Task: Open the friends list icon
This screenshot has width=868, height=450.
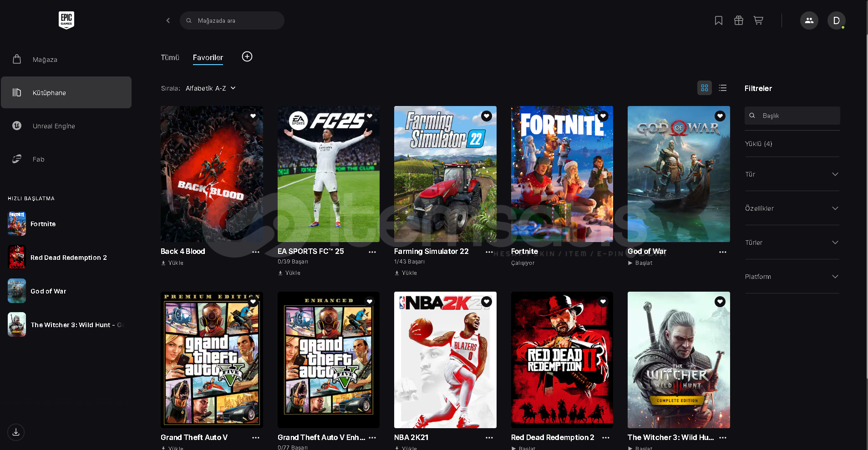Action: point(809,20)
